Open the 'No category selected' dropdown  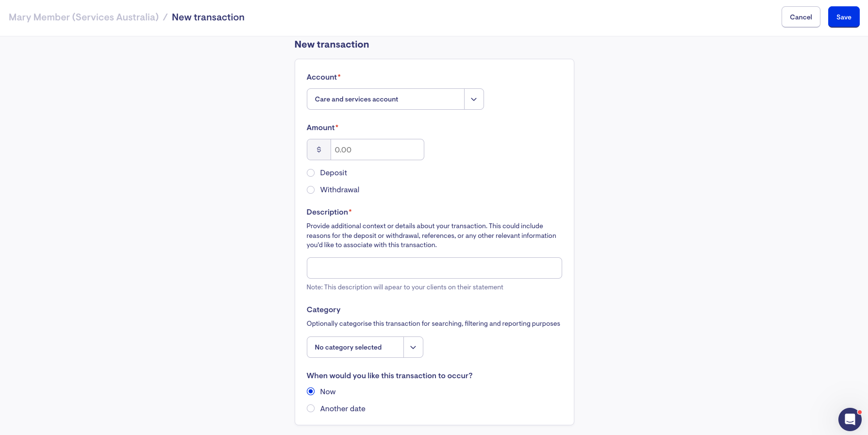click(x=355, y=347)
